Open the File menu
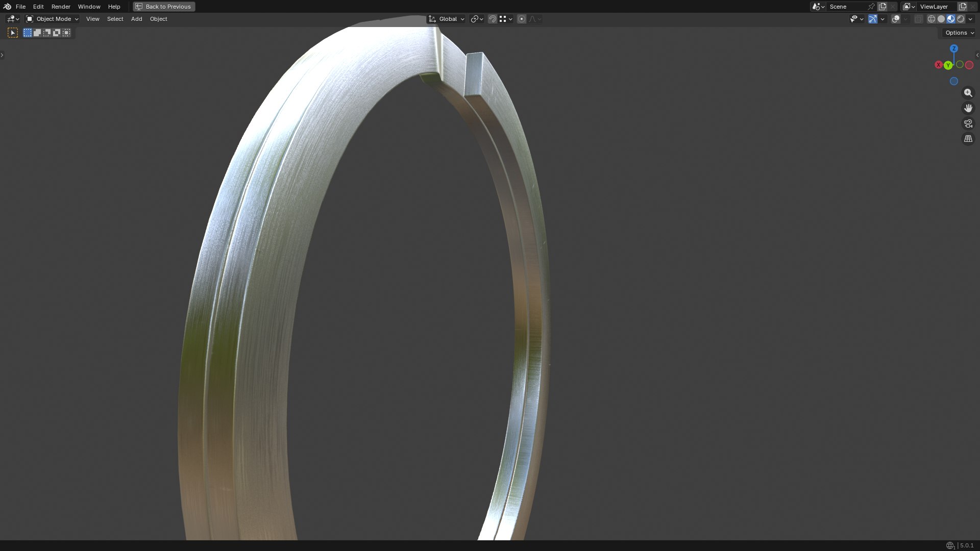 point(20,7)
